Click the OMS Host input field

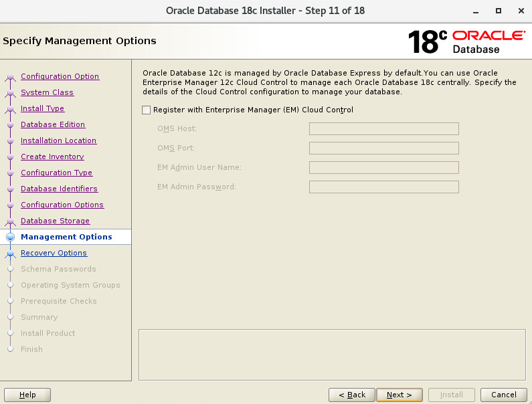pos(383,129)
